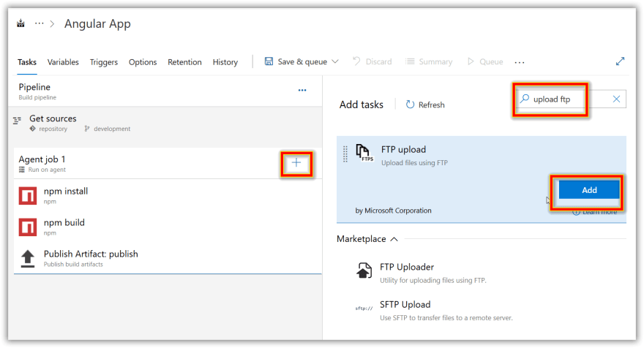Open the Retention tab
Image resolution: width=644 pixels, height=348 pixels.
(184, 62)
